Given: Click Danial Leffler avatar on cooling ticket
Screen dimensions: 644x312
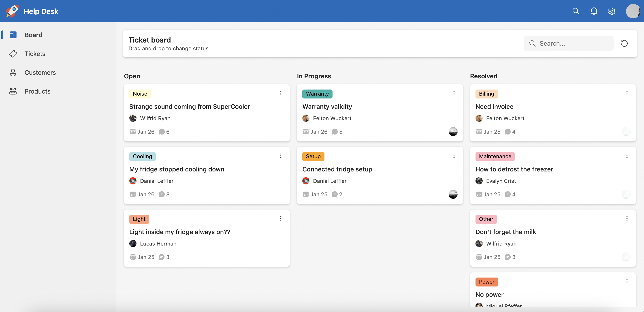Looking at the screenshot, I should tap(133, 181).
